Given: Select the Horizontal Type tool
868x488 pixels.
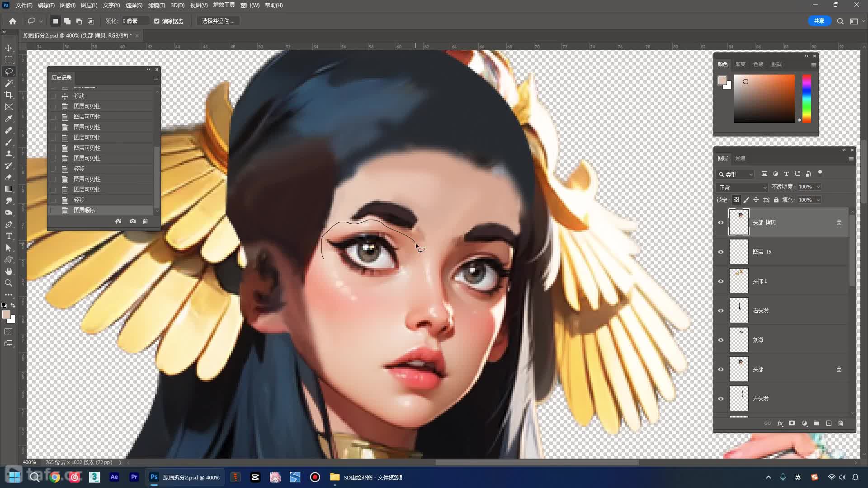Looking at the screenshot, I should pyautogui.click(x=9, y=236).
